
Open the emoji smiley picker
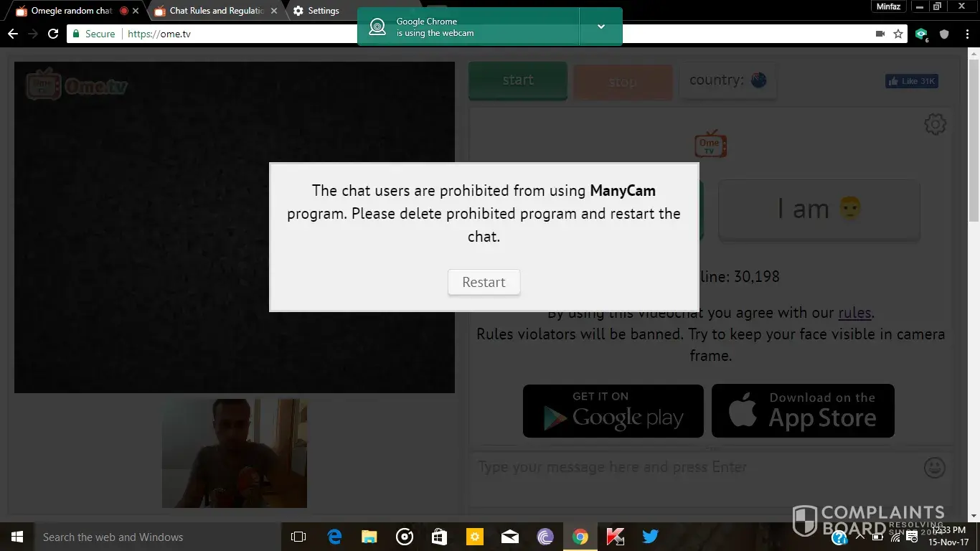click(935, 467)
